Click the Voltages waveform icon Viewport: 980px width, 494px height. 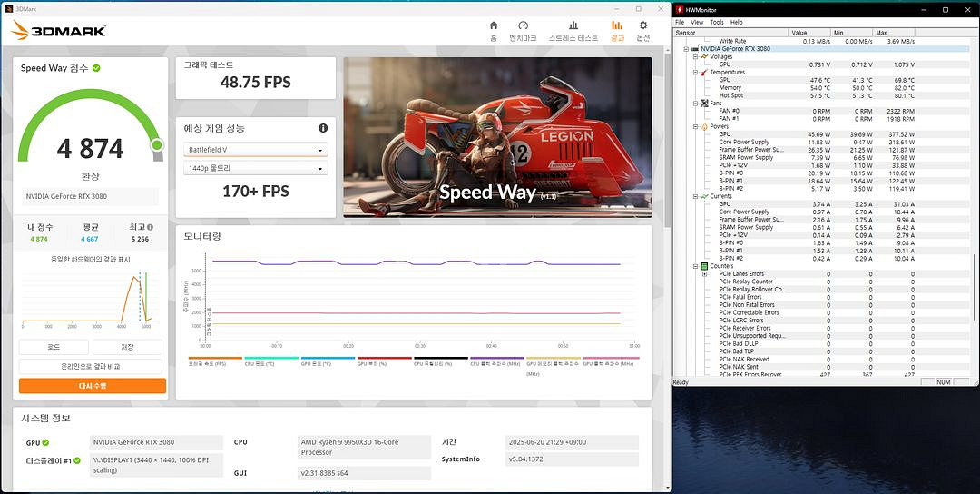[704, 56]
